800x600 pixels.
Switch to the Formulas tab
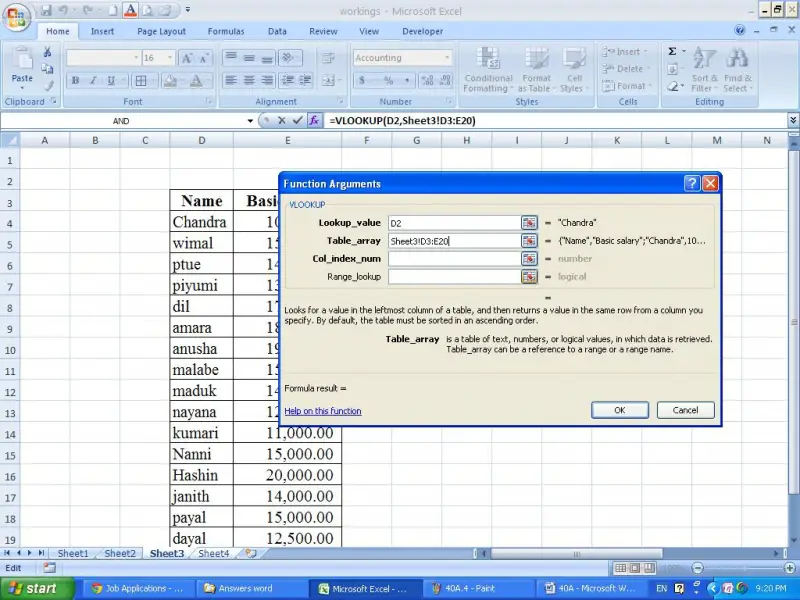226,31
